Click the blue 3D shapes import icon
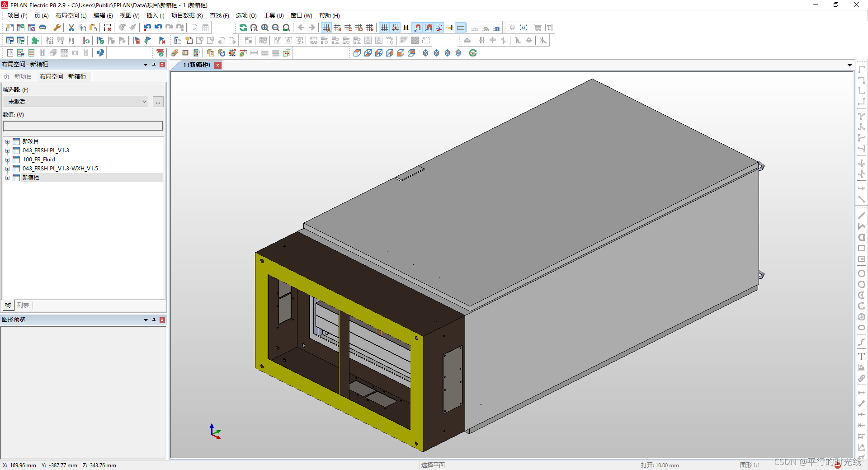The height and width of the screenshot is (470, 868). [x=100, y=53]
